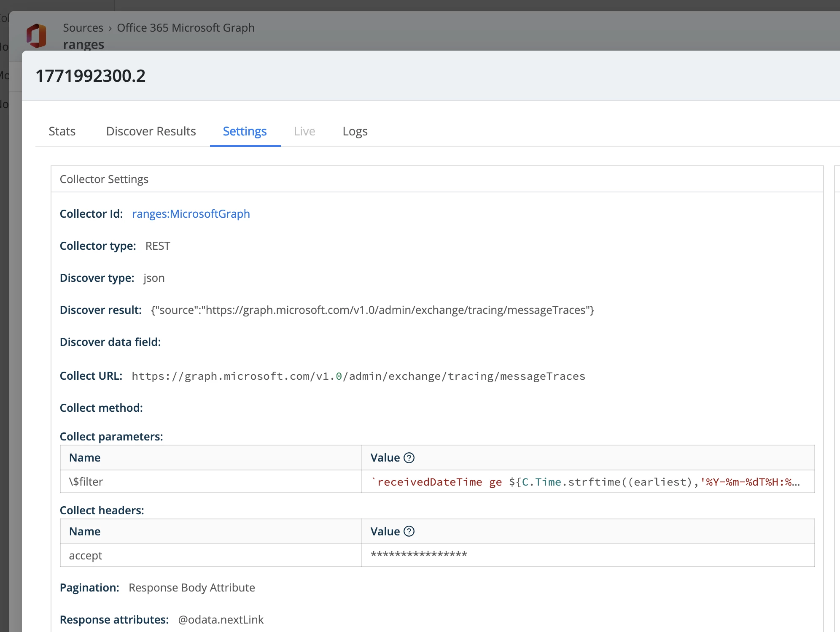Click the Collector Settings panel header
840x632 pixels.
pyautogui.click(x=104, y=179)
